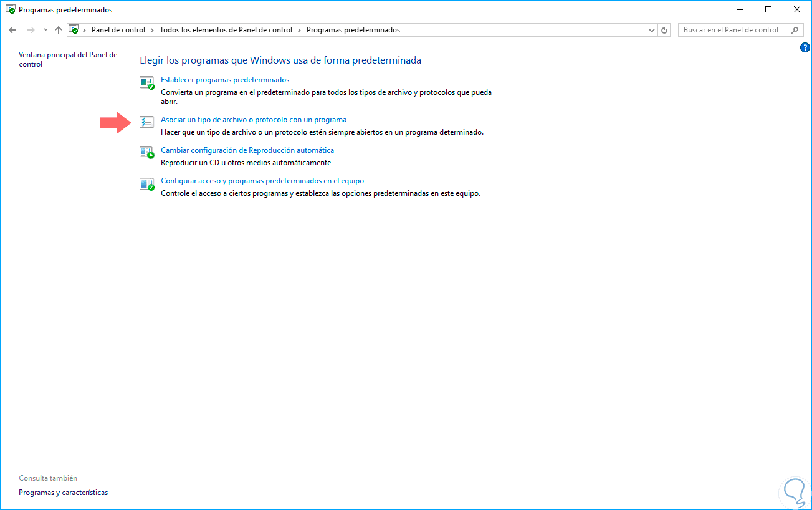Close the Programas predeterminados window

tap(797, 9)
